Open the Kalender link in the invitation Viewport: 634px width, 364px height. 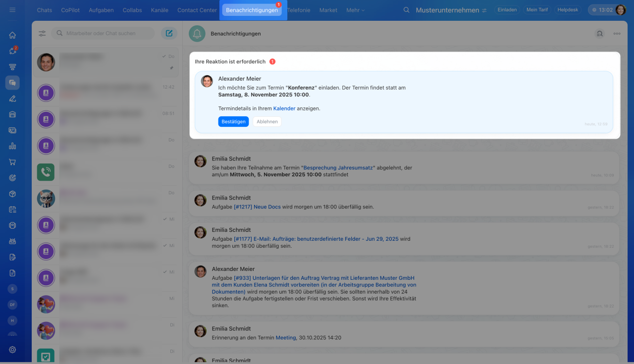284,108
